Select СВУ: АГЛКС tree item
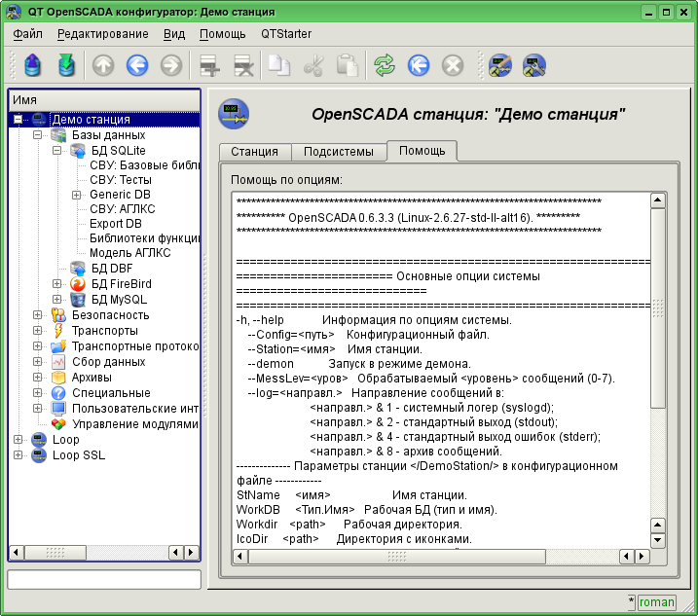The image size is (698, 616). coord(123,209)
